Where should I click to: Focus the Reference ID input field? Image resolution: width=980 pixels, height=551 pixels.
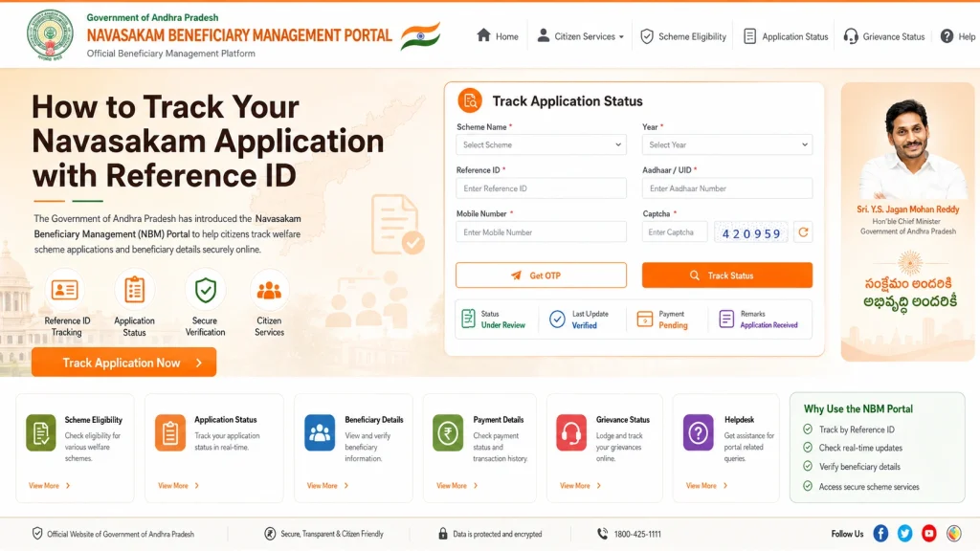pyautogui.click(x=542, y=188)
